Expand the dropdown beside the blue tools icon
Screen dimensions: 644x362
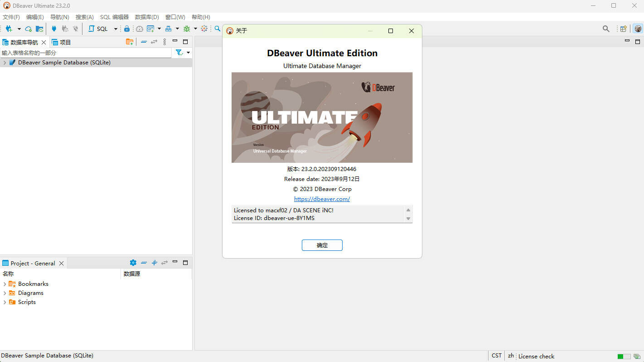(177, 29)
